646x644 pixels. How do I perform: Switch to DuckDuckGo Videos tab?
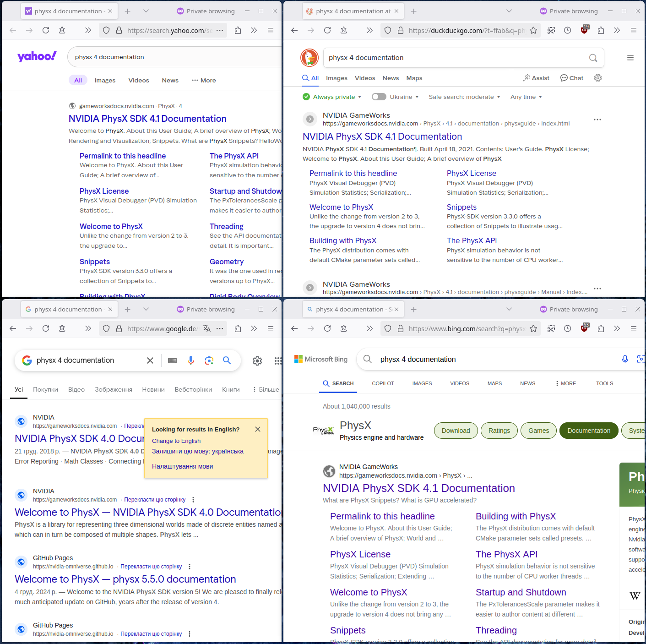click(x=365, y=78)
